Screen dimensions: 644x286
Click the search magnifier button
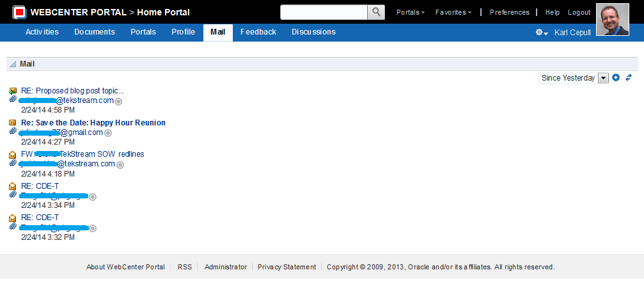click(x=376, y=12)
